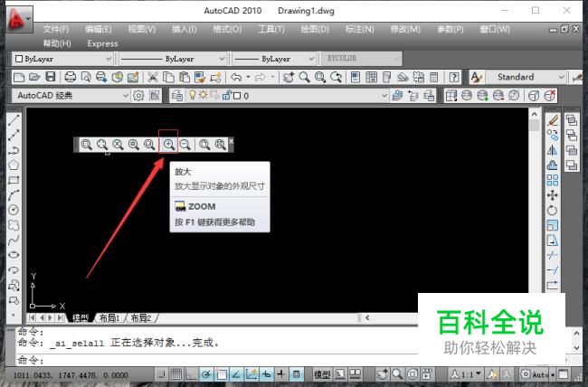Toggle Grid display in status bar
588x387 pixels.
click(x=176, y=373)
